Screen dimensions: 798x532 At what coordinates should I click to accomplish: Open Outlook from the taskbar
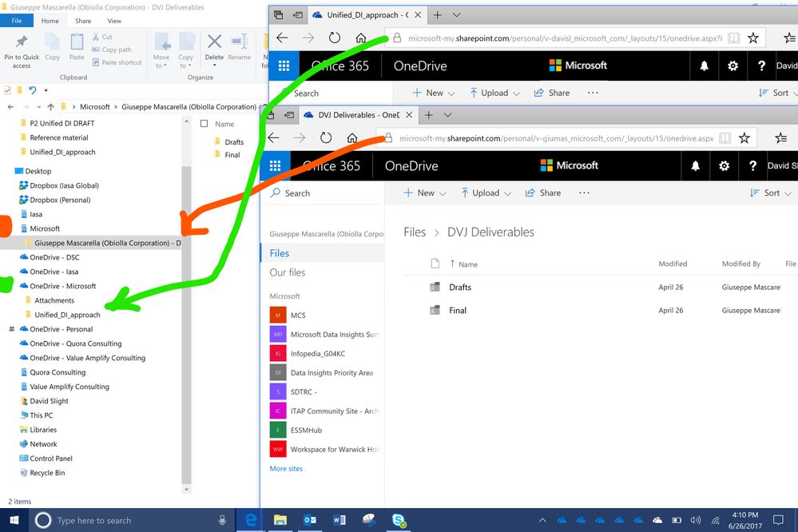tap(309, 520)
